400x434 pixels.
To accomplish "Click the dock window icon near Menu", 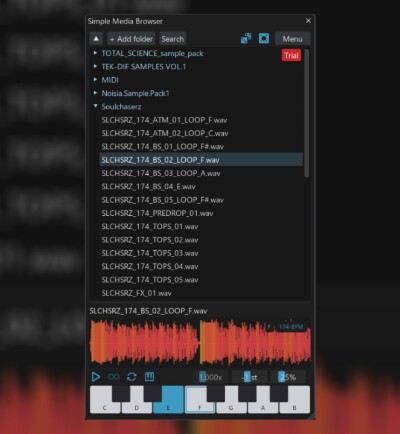I will point(246,38).
